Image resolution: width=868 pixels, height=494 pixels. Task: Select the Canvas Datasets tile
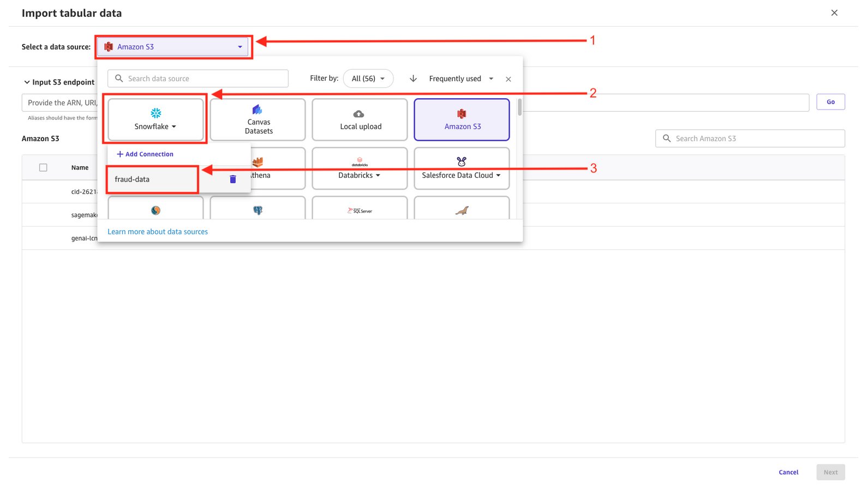258,119
